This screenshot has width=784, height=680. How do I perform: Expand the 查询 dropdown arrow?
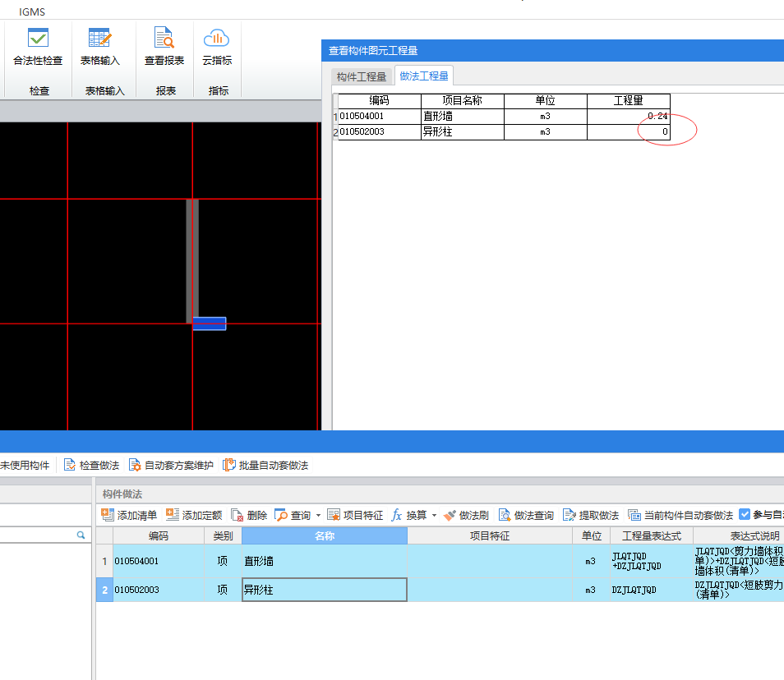[x=318, y=515]
